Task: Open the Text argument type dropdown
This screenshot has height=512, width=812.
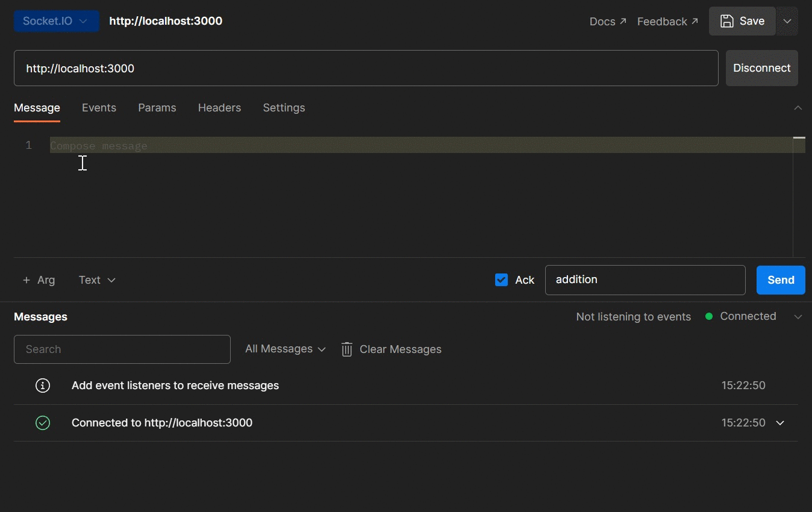Action: point(96,279)
